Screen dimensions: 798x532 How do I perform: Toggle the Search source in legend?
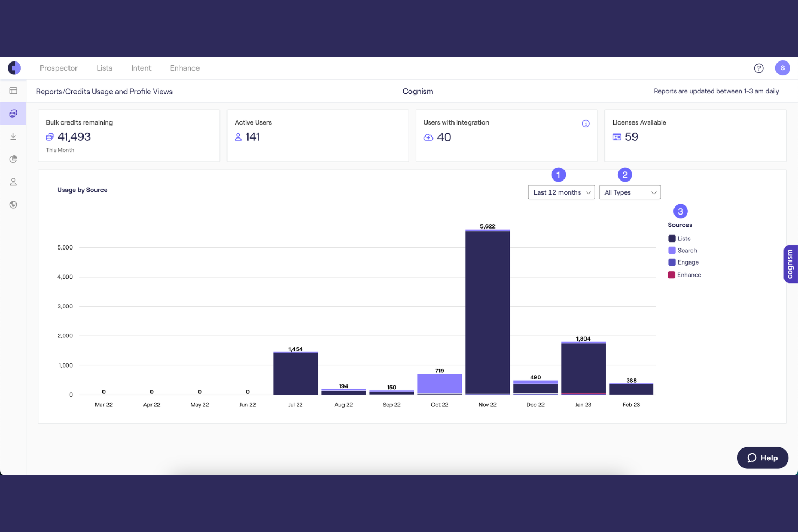coord(683,250)
